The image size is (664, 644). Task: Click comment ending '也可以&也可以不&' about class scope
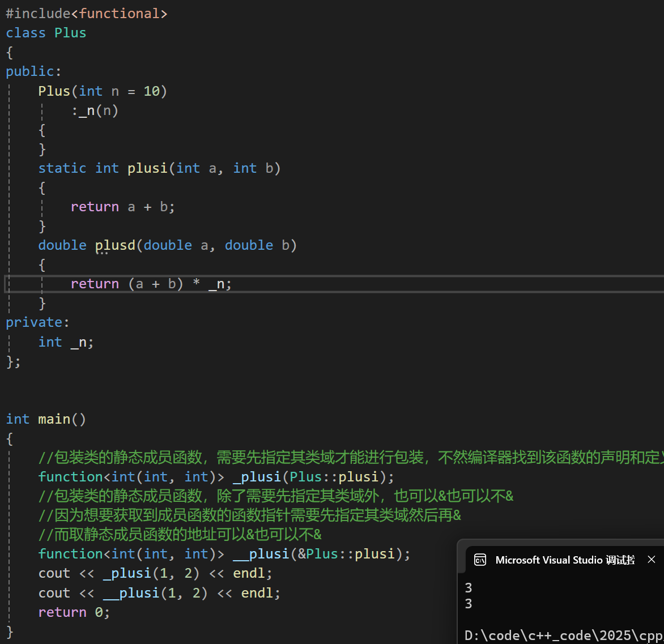coord(276,496)
